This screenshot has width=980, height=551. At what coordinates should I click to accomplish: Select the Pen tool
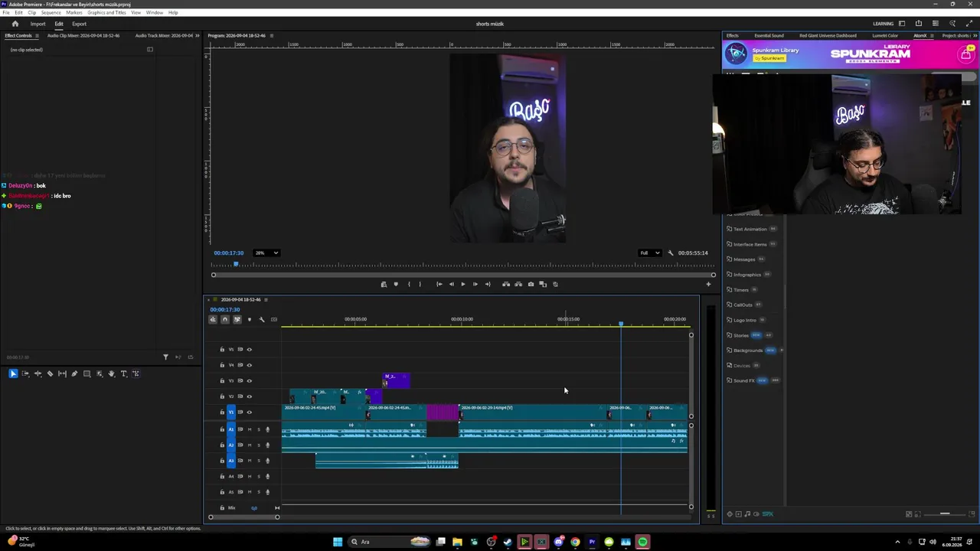click(74, 373)
